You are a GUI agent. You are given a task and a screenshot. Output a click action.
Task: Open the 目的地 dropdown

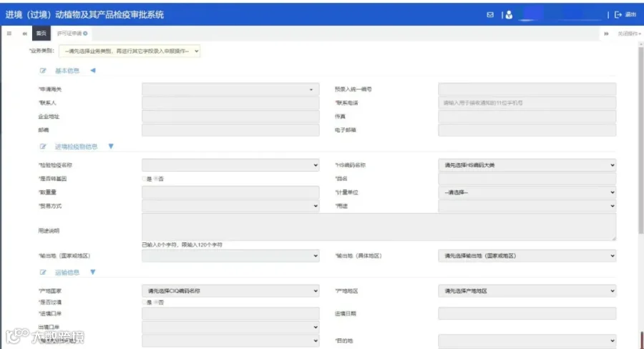[x=527, y=340]
